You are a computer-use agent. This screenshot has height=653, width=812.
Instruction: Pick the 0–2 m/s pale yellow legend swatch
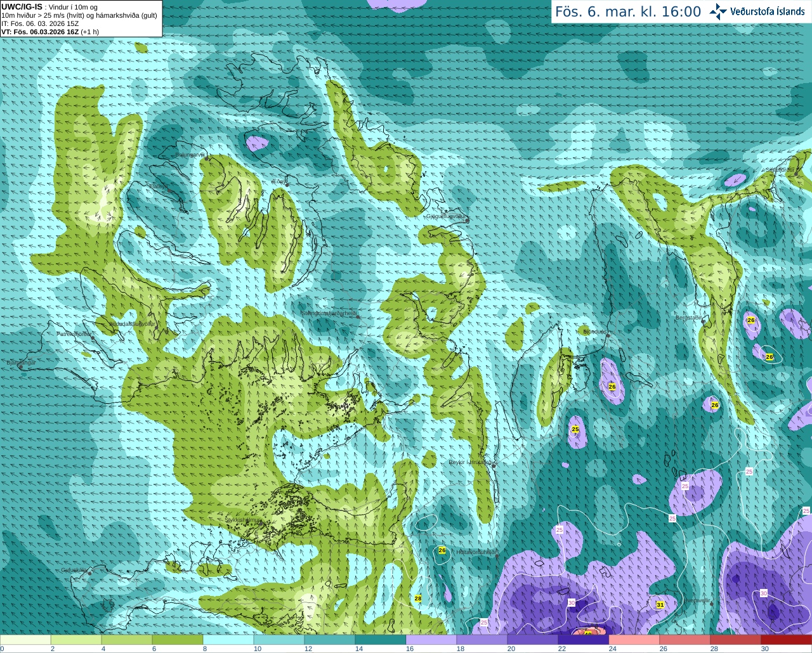pos(25,640)
